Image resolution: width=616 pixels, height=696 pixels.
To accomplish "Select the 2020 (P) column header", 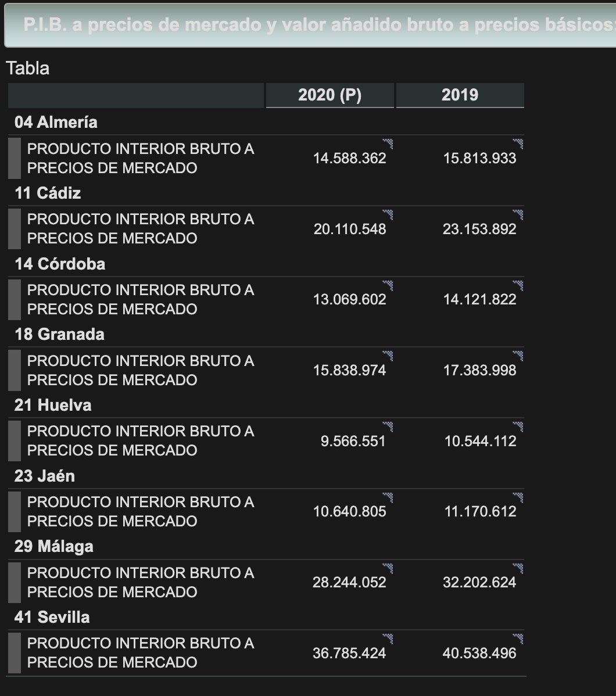I will [330, 95].
